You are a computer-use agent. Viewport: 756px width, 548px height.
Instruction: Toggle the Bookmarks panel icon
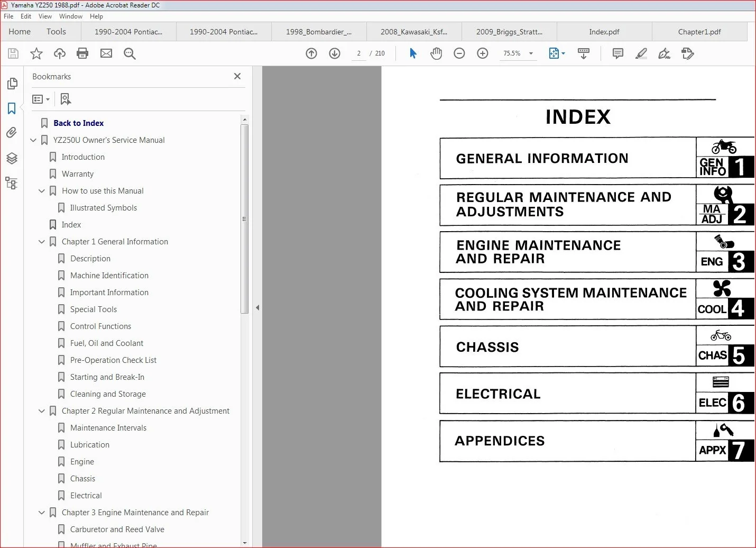click(12, 108)
